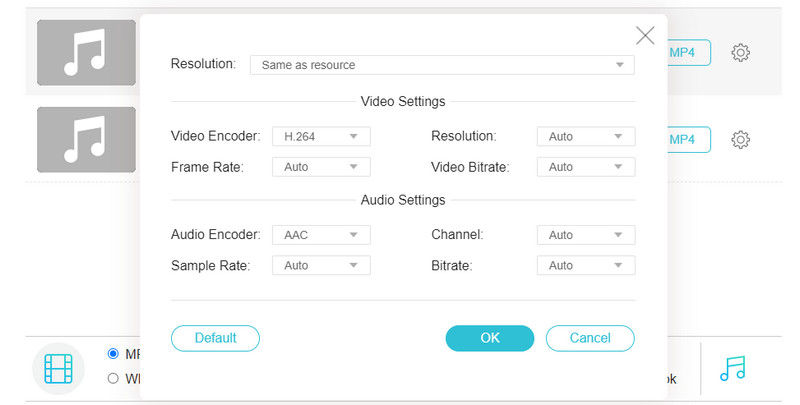
Task: Click the second file's music thumbnail
Action: pyautogui.click(x=86, y=139)
